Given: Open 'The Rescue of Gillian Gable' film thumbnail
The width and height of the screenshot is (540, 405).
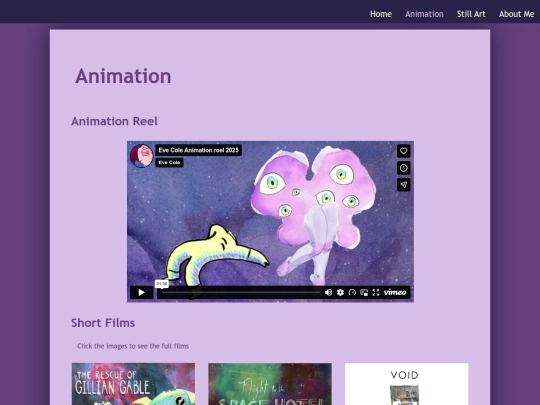Looking at the screenshot, I should coord(133,384).
